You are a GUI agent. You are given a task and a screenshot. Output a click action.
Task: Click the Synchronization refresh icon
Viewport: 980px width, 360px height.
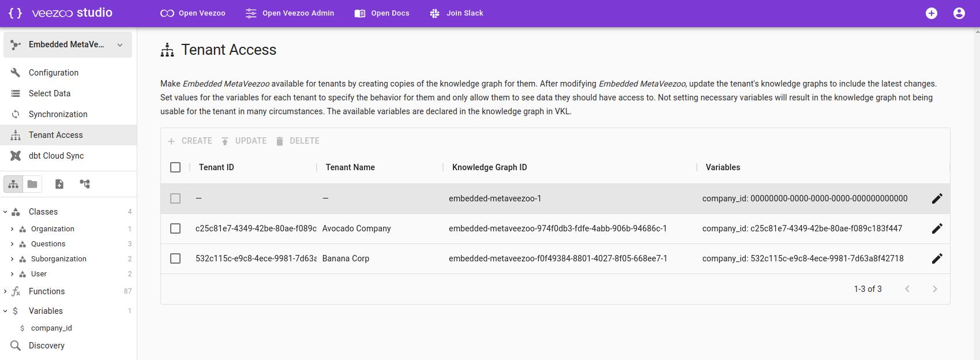click(16, 114)
